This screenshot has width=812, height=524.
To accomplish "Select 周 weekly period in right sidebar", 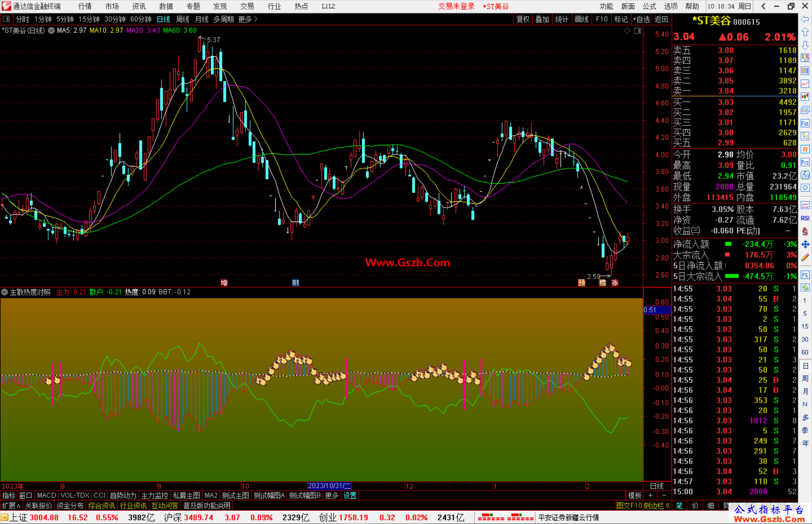I will point(805,379).
